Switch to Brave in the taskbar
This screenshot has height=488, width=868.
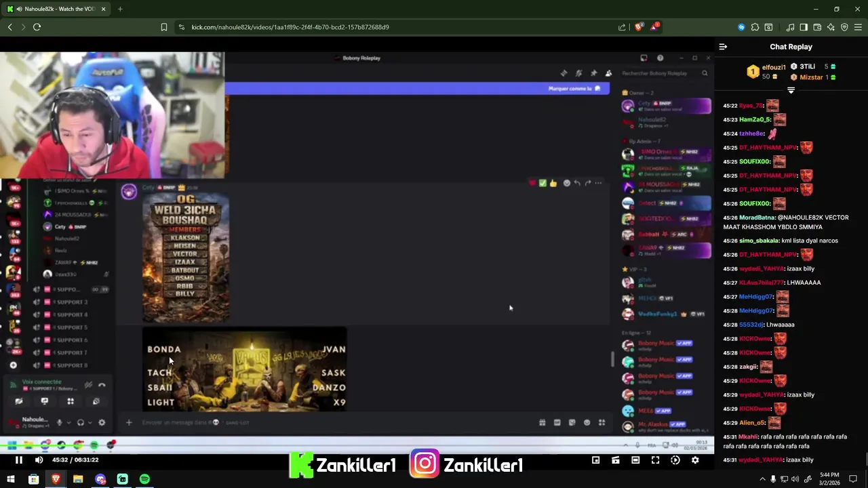[56, 479]
